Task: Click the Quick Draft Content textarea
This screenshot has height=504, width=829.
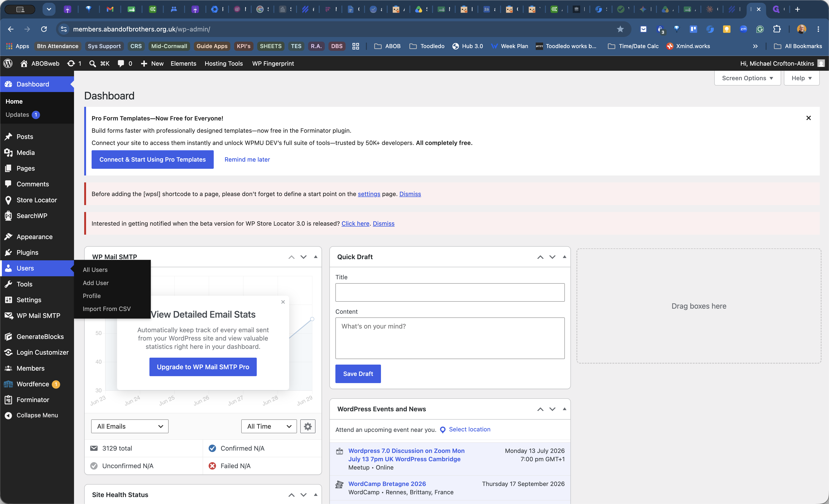Action: tap(450, 338)
